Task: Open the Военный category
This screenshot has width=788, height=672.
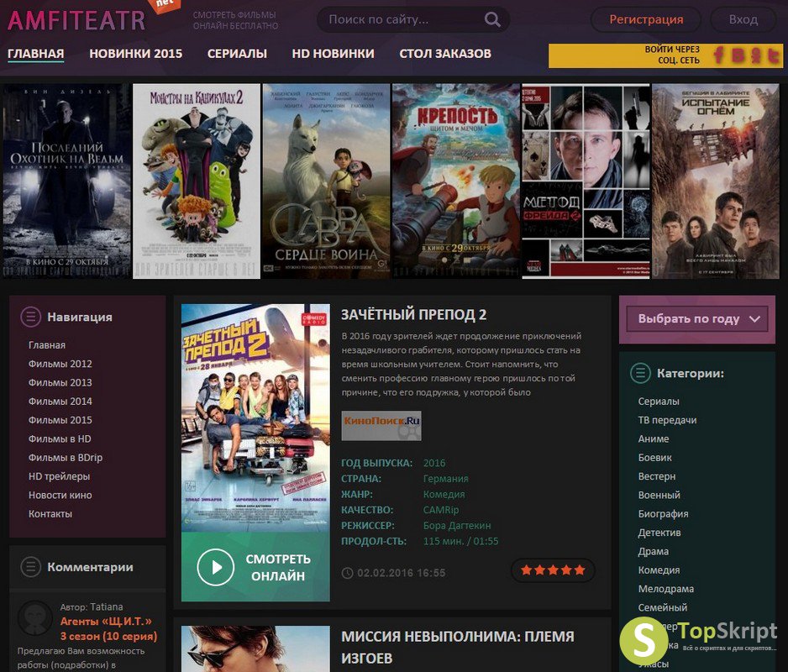Action: click(x=659, y=495)
